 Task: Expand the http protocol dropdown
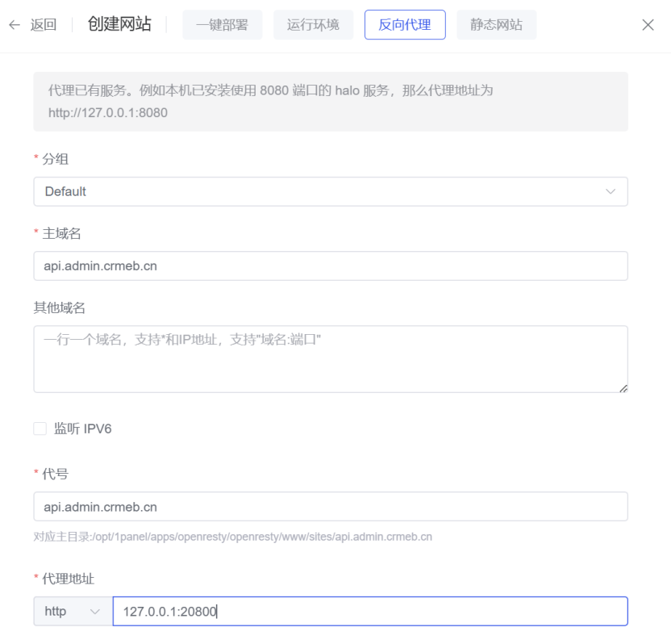point(73,611)
